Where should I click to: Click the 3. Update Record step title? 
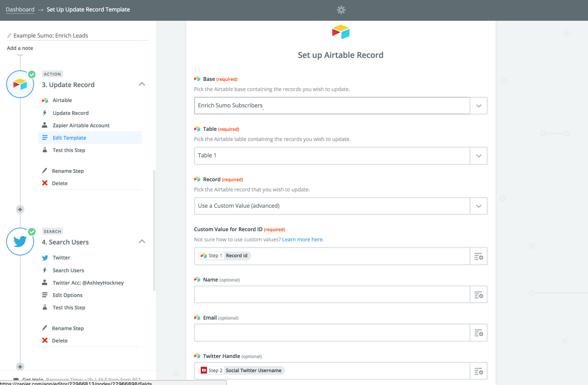tap(68, 85)
